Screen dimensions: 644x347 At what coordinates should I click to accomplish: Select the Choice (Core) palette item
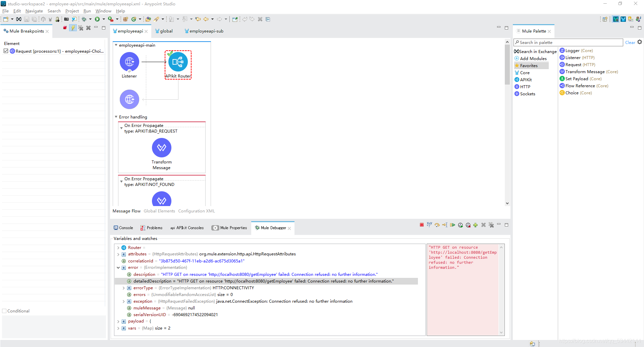tap(576, 93)
